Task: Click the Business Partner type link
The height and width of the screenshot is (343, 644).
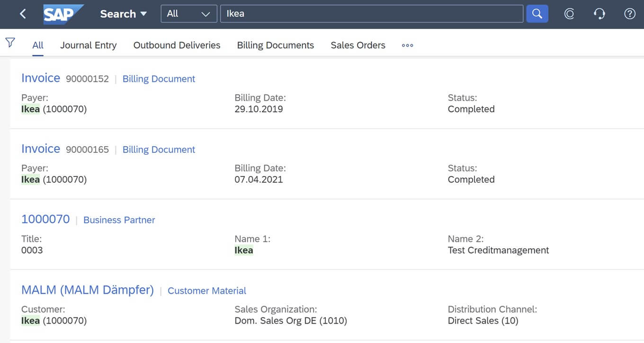Action: tap(119, 220)
